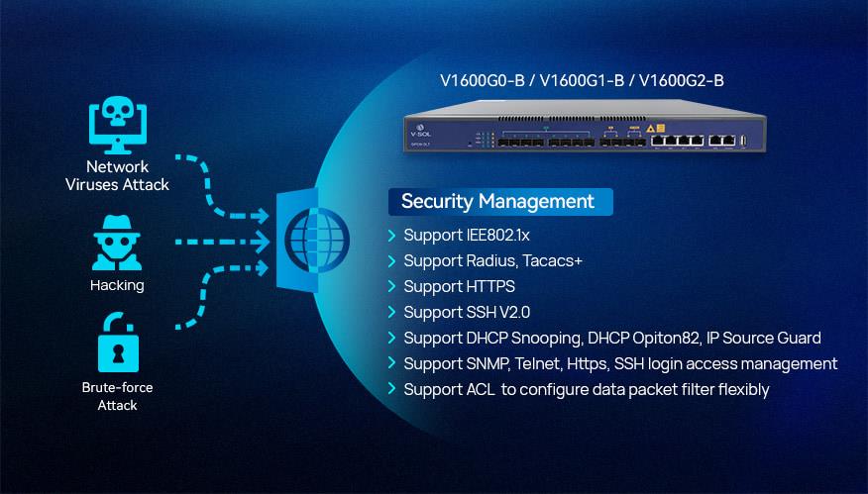Click the bottom curved dashed arrow
Image resolution: width=868 pixels, height=494 pixels.
[223, 295]
